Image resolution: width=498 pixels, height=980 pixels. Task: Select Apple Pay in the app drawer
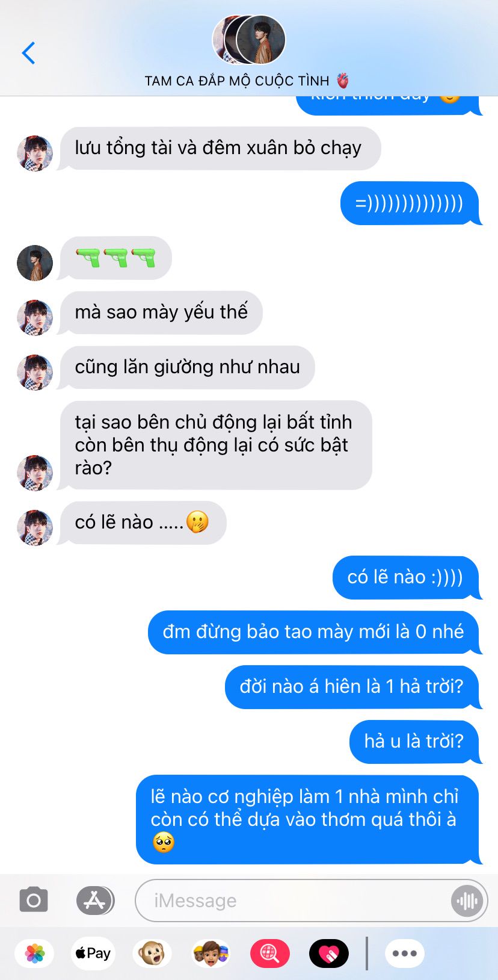93,954
